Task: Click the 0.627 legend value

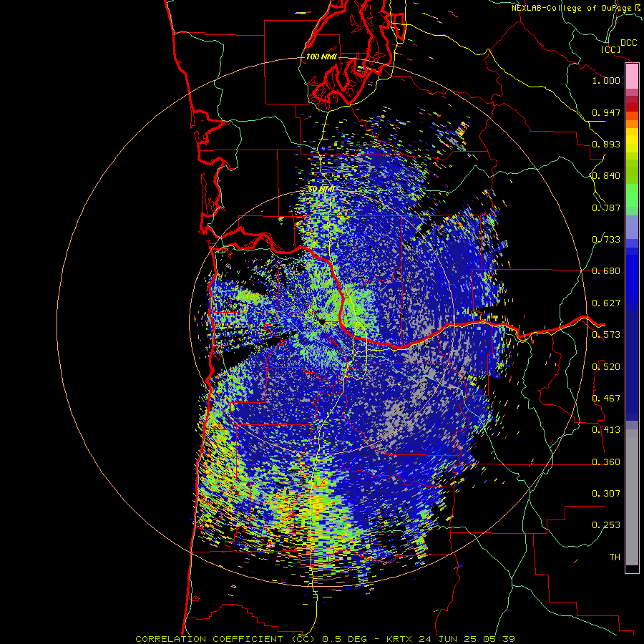Action: click(606, 303)
